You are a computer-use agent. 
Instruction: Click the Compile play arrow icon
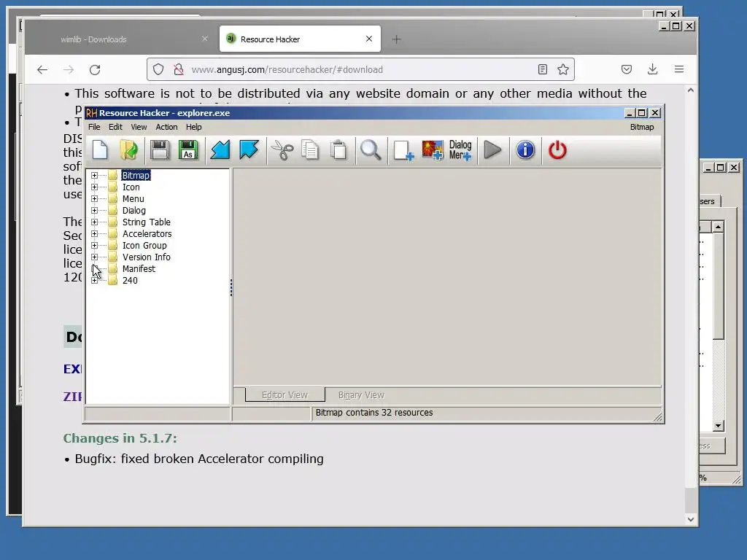tap(492, 150)
